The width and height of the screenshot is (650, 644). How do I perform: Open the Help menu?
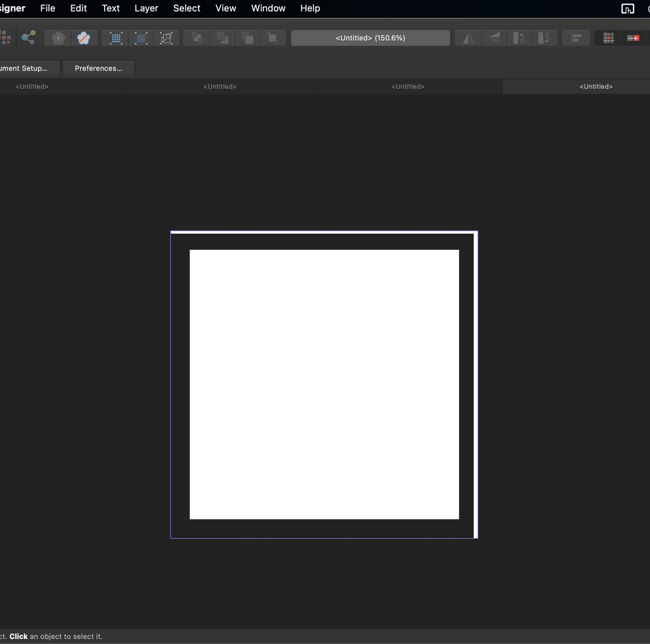tap(310, 8)
